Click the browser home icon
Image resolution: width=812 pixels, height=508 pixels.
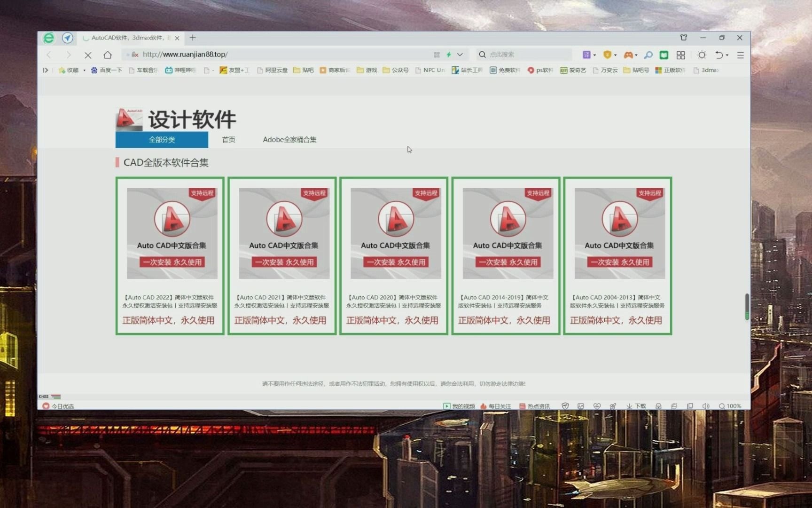(x=108, y=55)
